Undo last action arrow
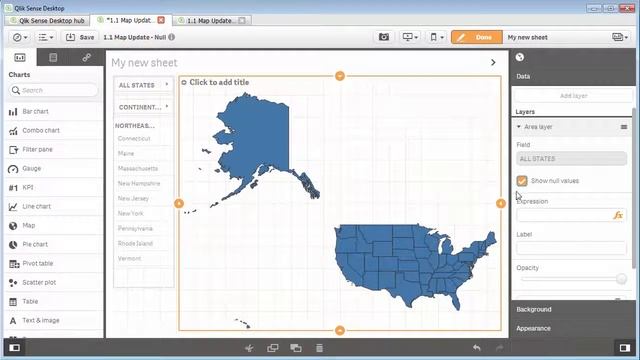The image size is (640, 360). [x=477, y=348]
